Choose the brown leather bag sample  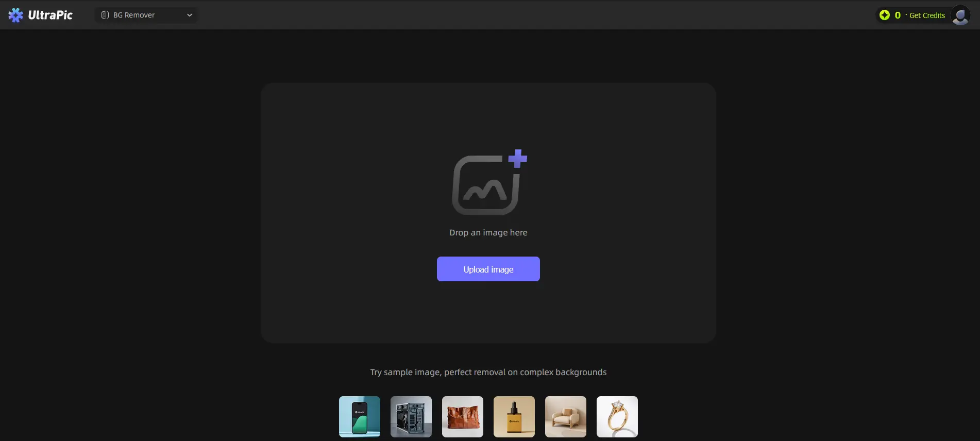(x=463, y=416)
